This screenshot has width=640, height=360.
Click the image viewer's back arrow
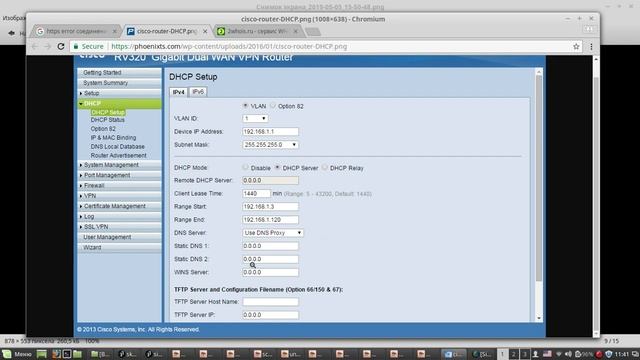click(x=11, y=33)
